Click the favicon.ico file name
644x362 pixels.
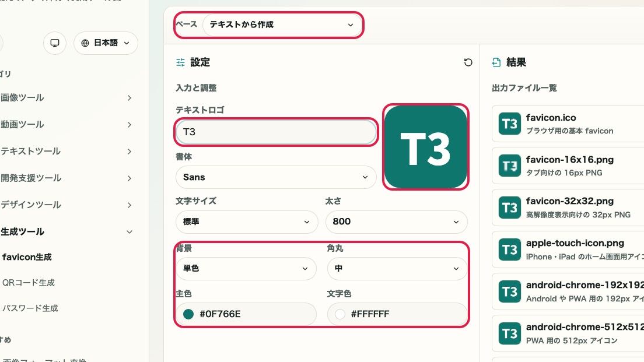click(551, 118)
